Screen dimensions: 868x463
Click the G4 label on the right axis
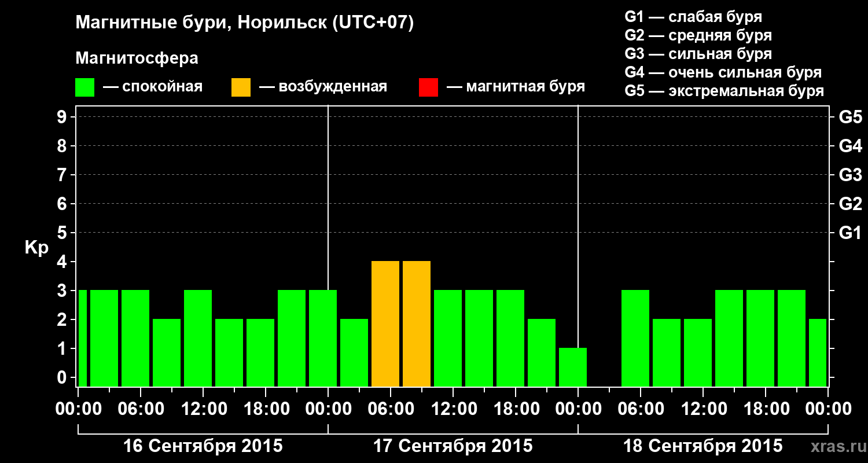850,146
